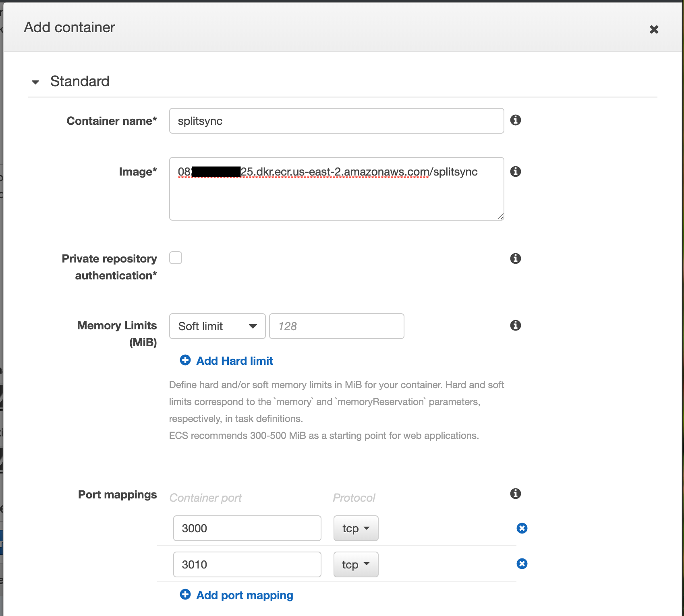The height and width of the screenshot is (616, 684).
Task: Click the memory limit value field
Action: pyautogui.click(x=336, y=326)
